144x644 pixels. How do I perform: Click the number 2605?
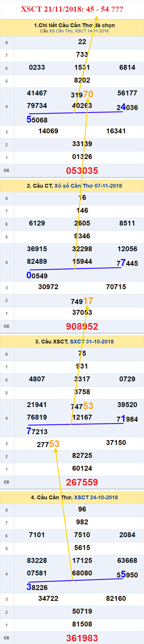tap(82, 223)
